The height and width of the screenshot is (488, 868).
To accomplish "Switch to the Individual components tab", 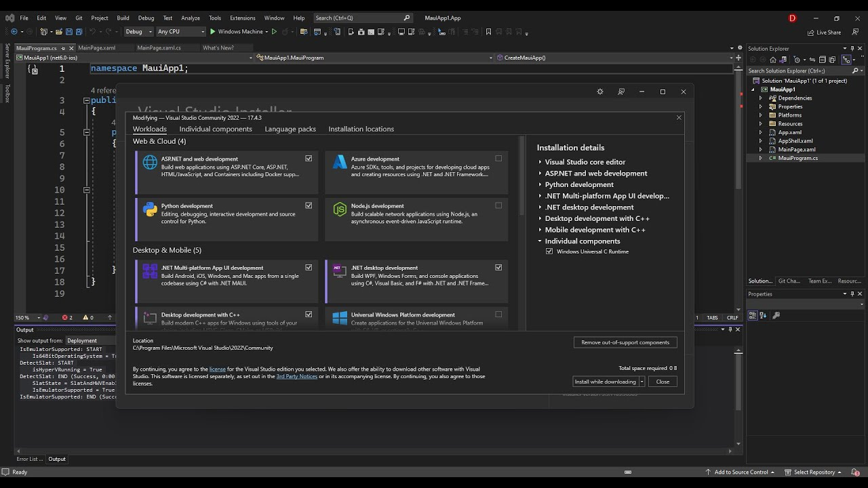I will pyautogui.click(x=216, y=129).
